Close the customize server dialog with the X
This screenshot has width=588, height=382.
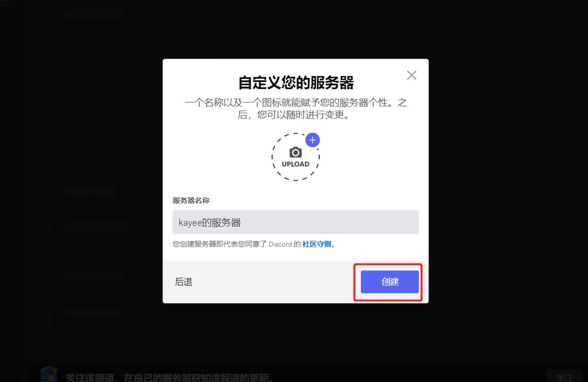click(412, 75)
